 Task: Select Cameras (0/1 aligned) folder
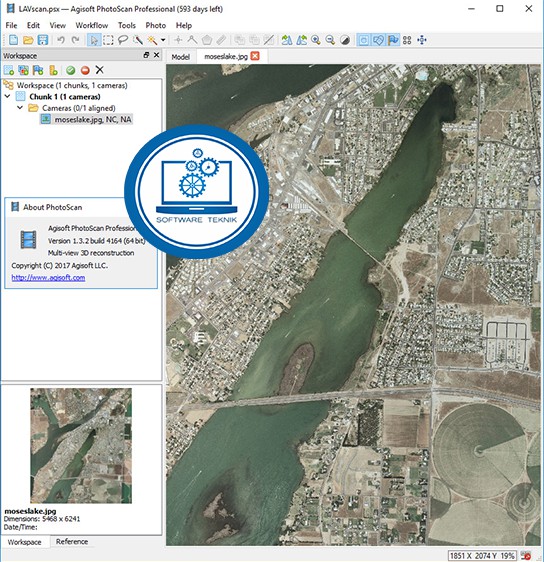tap(78, 108)
